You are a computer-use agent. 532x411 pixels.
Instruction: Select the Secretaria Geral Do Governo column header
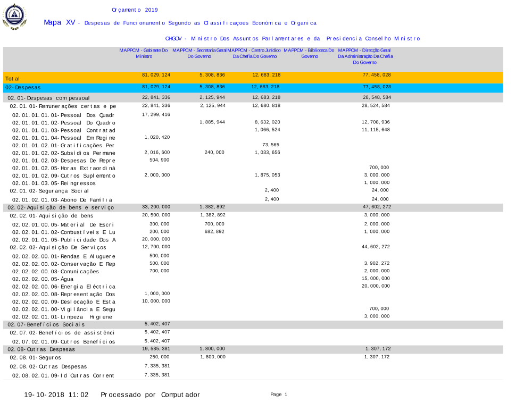point(199,53)
